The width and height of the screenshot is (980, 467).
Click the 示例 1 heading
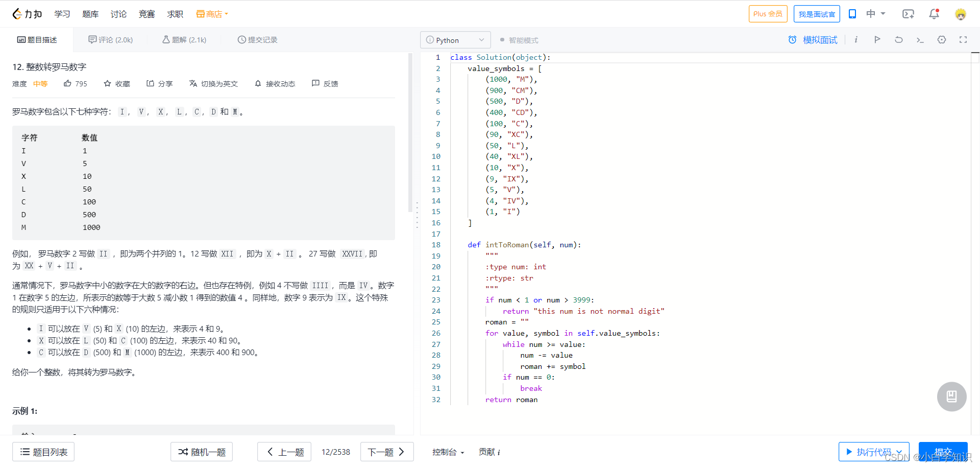(x=25, y=411)
